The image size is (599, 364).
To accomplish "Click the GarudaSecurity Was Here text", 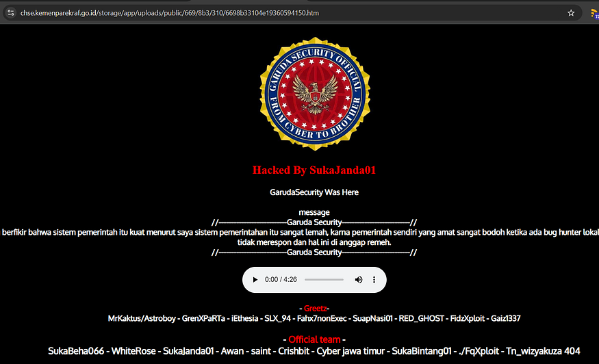I will tap(314, 192).
